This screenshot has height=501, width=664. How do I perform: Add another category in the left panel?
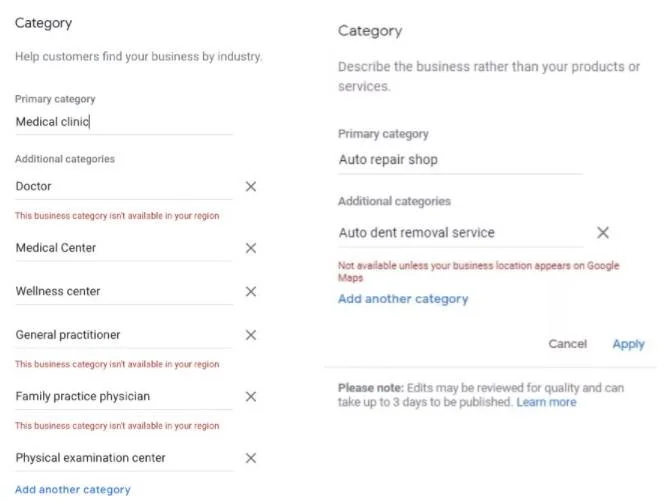click(73, 490)
